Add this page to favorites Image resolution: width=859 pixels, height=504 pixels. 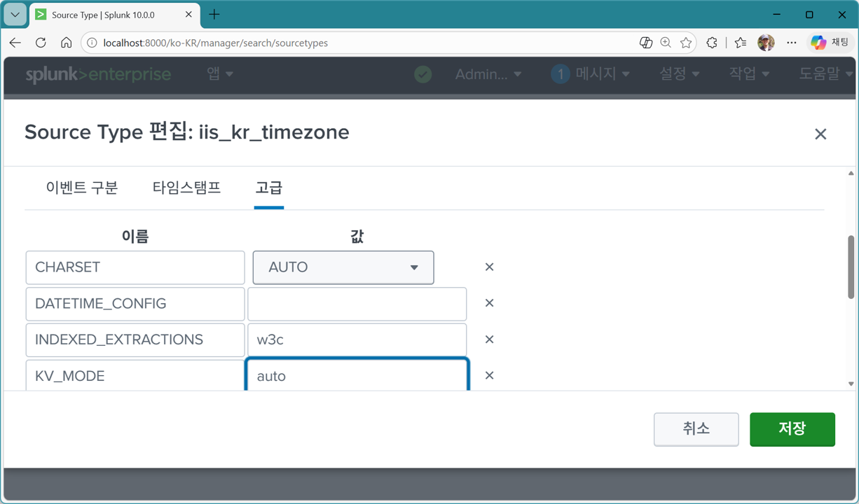[x=686, y=43]
